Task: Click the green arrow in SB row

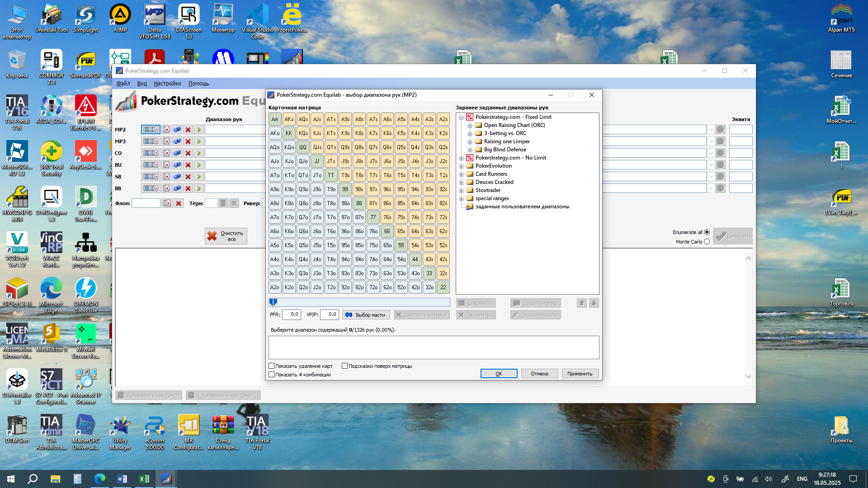Action: 198,177
